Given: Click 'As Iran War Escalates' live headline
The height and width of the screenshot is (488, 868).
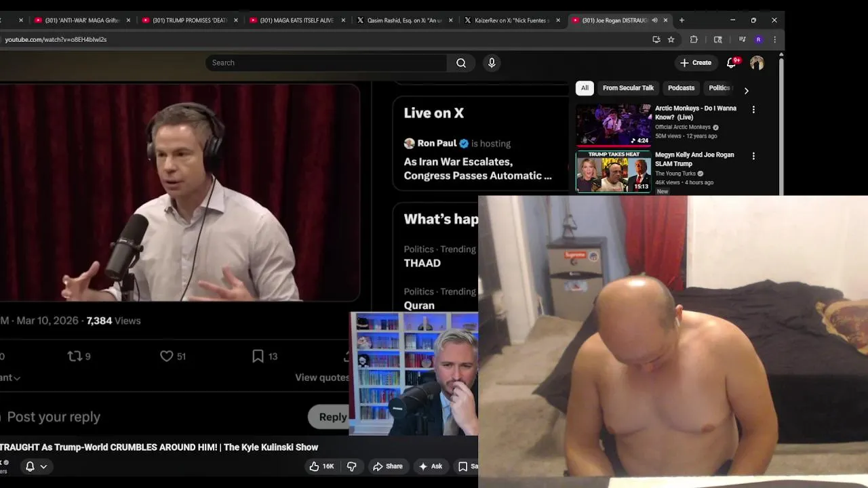Looking at the screenshot, I should pos(477,169).
